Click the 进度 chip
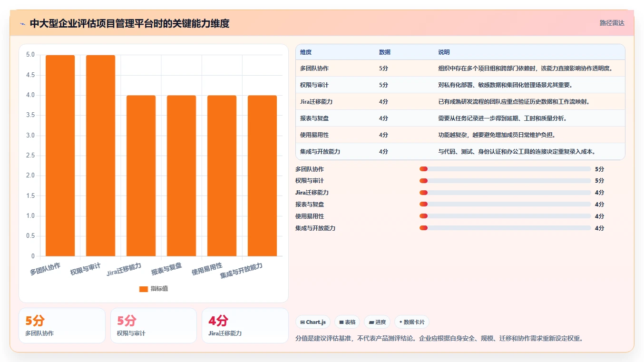The width and height of the screenshot is (644, 362). point(377,322)
